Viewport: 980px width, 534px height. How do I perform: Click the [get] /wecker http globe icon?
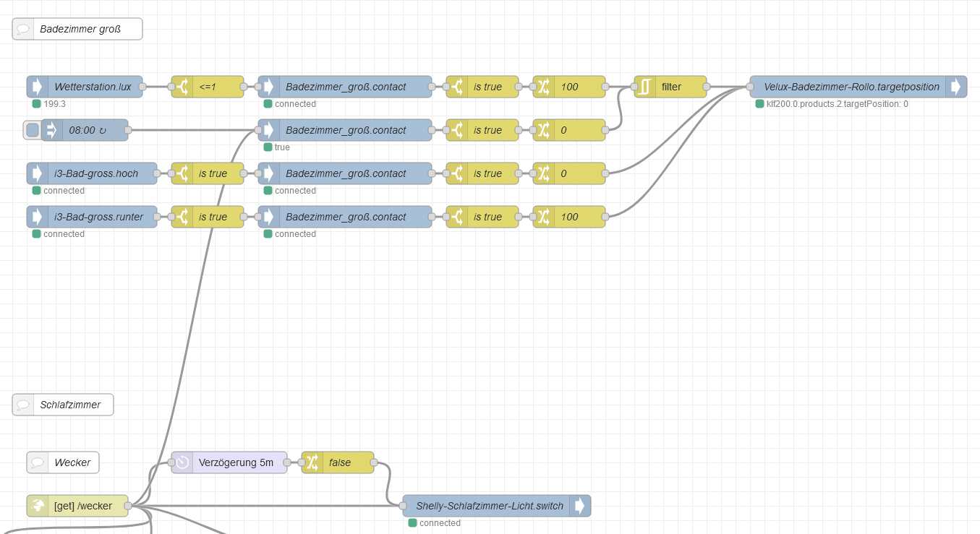coord(38,506)
